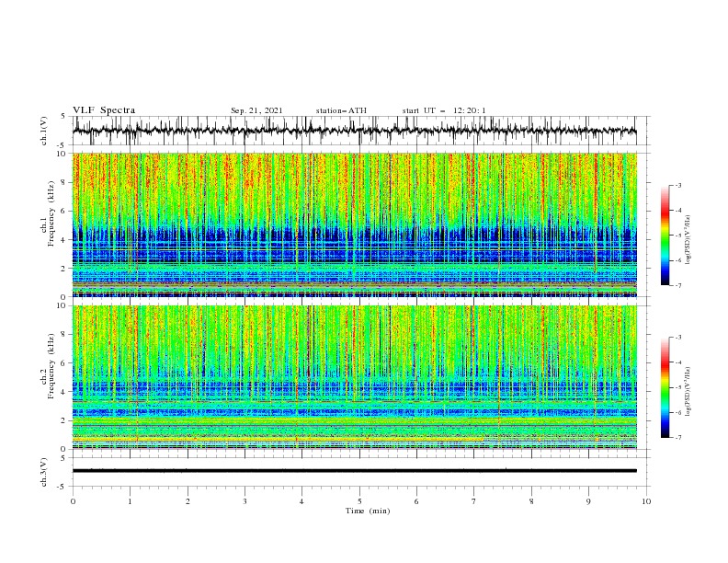Click the ch.1 spectrogram color bar
Screen dimensions: 728x563
click(x=665, y=235)
